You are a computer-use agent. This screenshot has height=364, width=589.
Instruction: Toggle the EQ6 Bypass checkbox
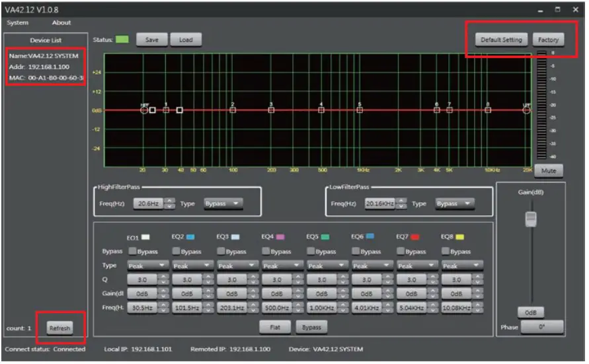point(356,251)
